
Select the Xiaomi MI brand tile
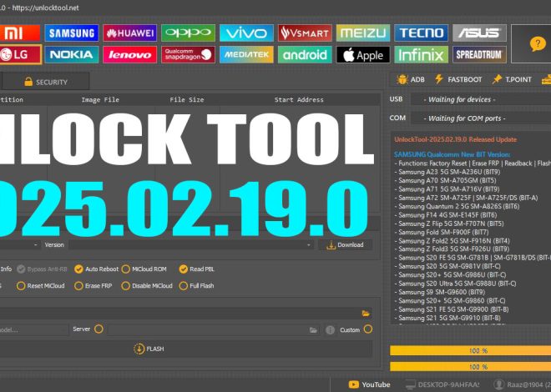pos(20,33)
